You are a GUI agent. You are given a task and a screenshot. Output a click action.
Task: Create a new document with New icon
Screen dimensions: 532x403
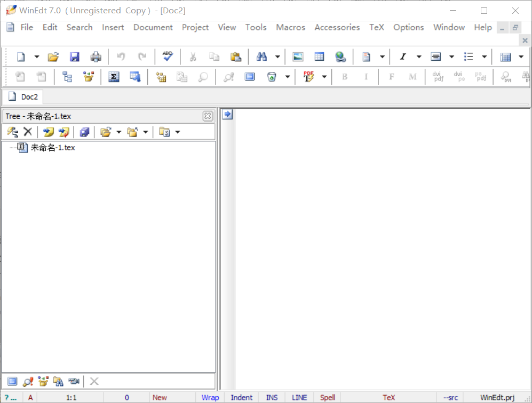coord(21,57)
